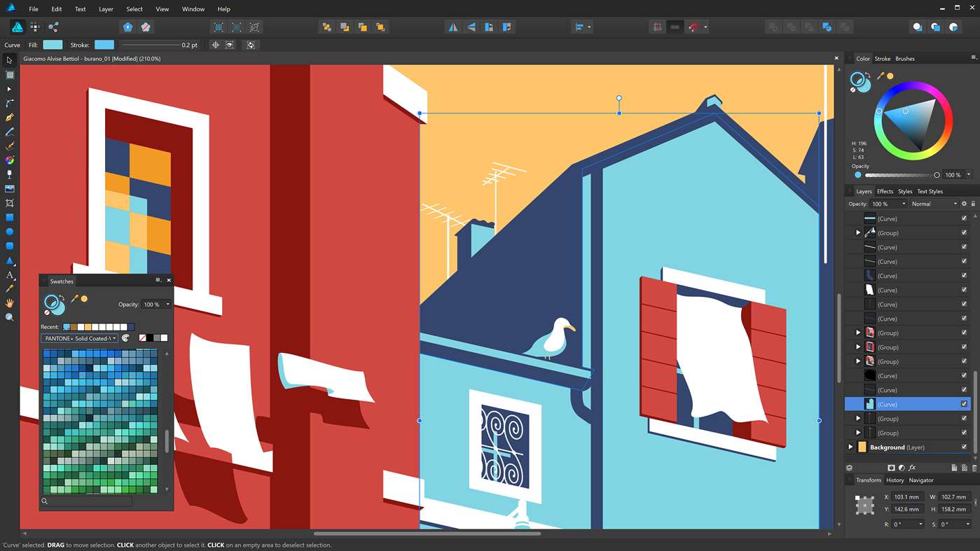Viewport: 980px width, 551px height.
Task: Switch to the Brushes tab
Action: click(904, 59)
